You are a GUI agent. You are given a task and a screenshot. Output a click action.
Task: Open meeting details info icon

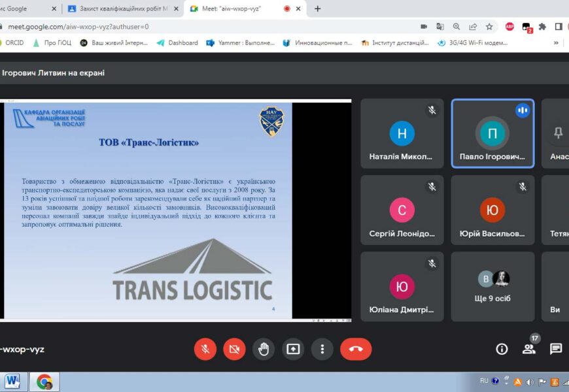coord(502,349)
